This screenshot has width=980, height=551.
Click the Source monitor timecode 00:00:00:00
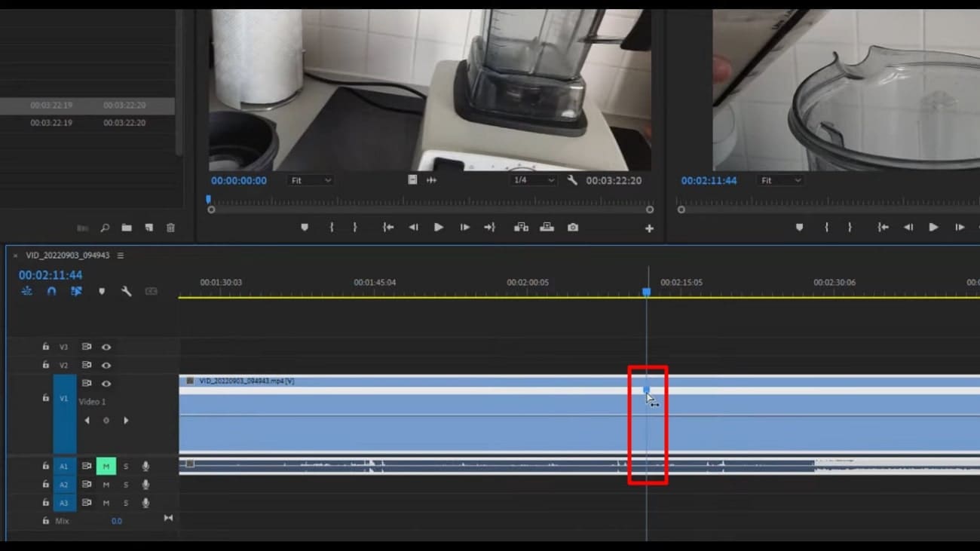239,181
